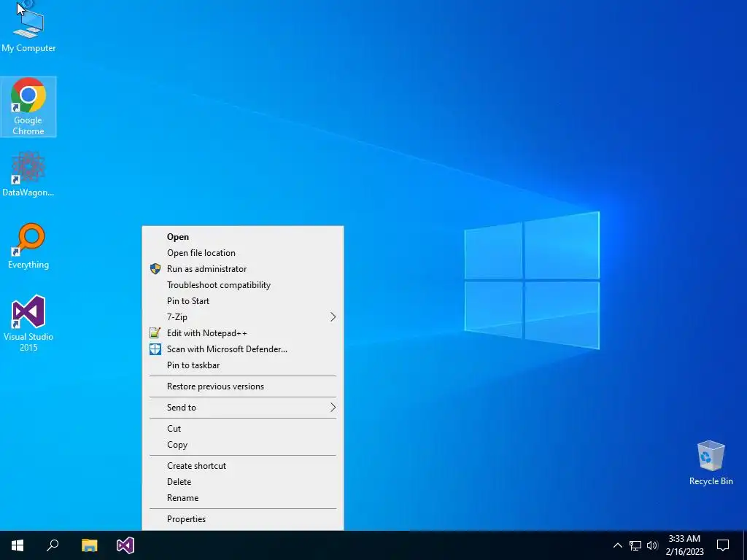Click the taskbar clock showing 3:33 AM
Screen dimensions: 747x560
684,545
